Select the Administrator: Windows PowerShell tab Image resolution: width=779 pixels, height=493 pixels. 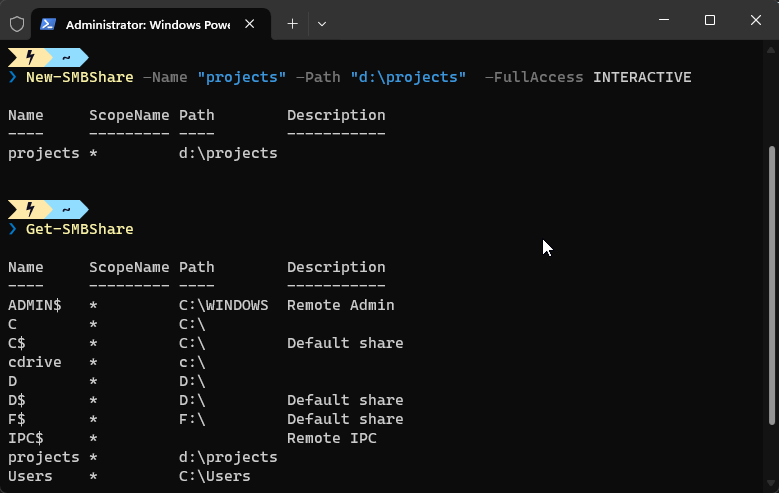pyautogui.click(x=151, y=24)
